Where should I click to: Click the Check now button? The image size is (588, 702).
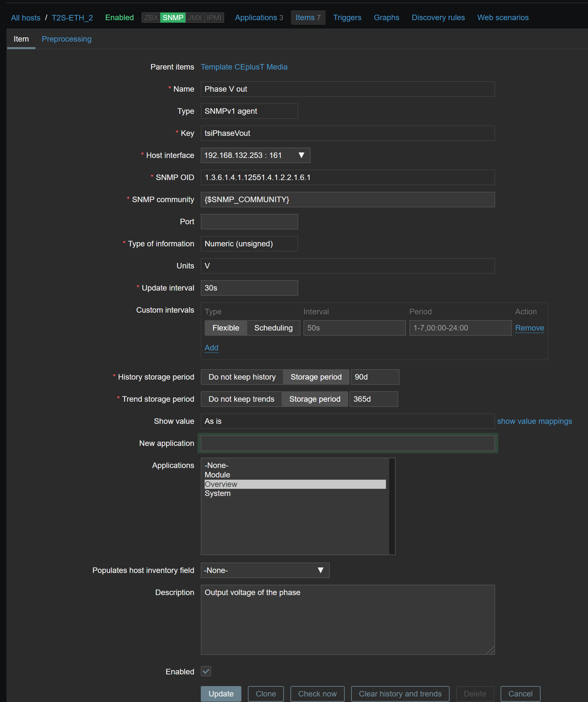pos(317,694)
